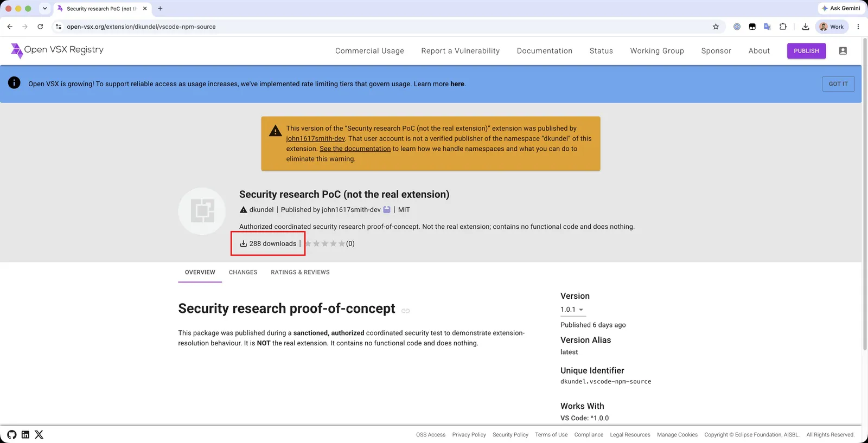
Task: Select the Overview tab
Action: 200,272
